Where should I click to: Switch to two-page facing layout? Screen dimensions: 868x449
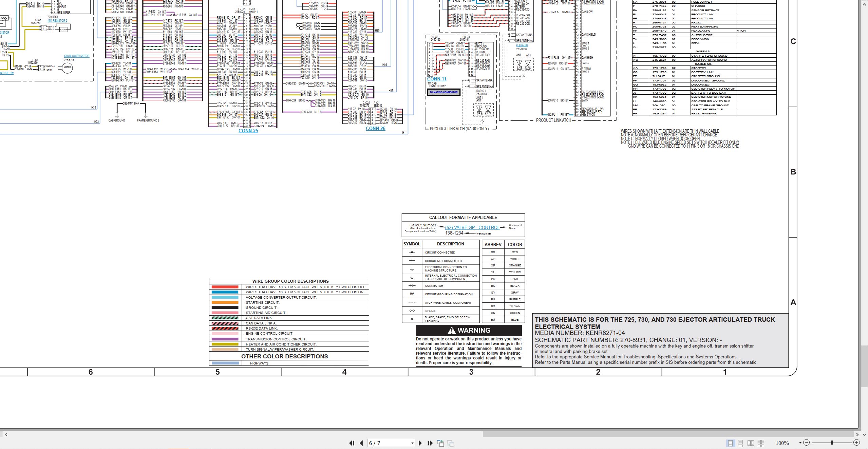tap(751, 443)
